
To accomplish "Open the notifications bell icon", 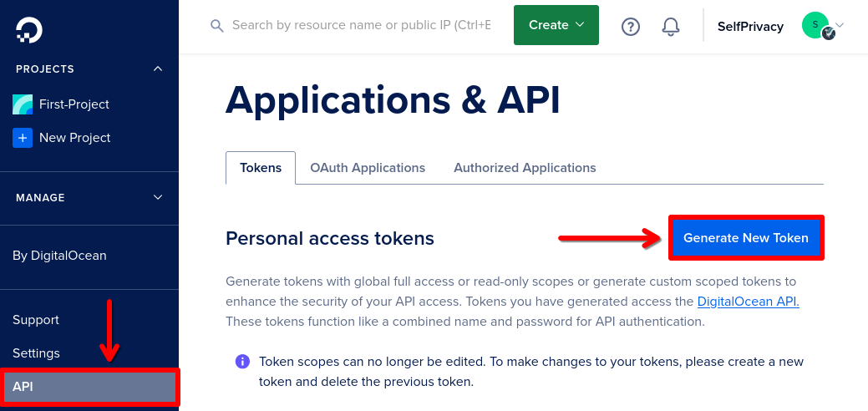I will (671, 26).
